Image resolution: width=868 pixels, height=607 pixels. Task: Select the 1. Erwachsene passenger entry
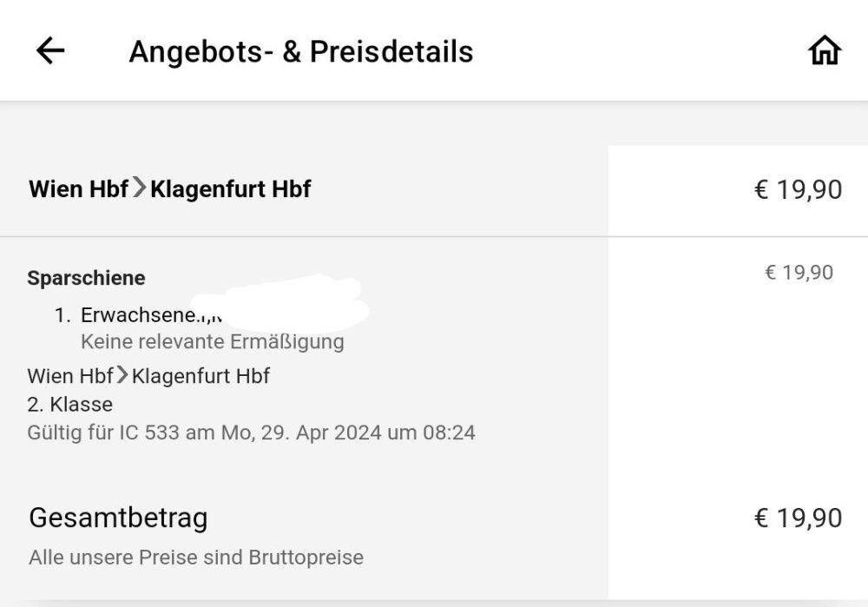(x=130, y=315)
